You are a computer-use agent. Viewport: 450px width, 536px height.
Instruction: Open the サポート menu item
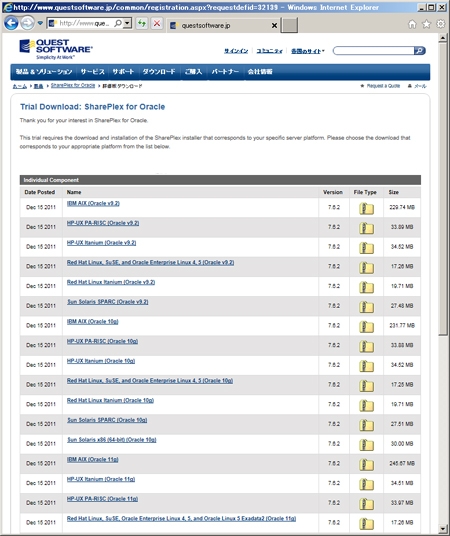pos(123,72)
